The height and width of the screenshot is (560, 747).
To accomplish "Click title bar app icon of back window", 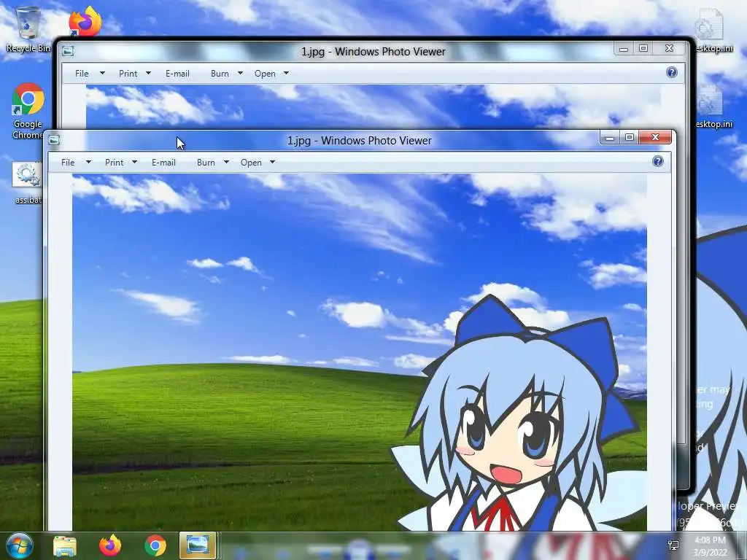I will (x=68, y=51).
